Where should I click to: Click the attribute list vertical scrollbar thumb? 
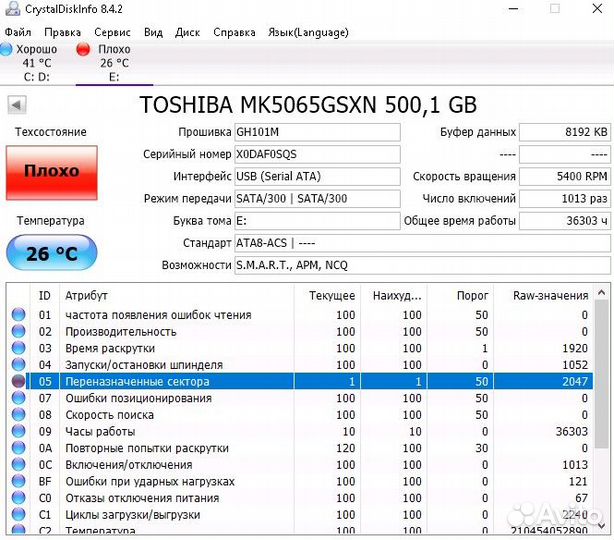click(602, 374)
